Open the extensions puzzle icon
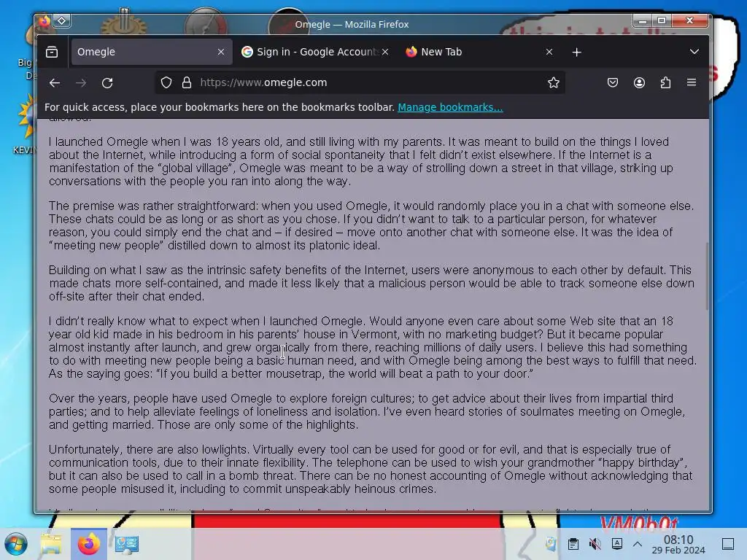This screenshot has width=747, height=560. pyautogui.click(x=665, y=83)
